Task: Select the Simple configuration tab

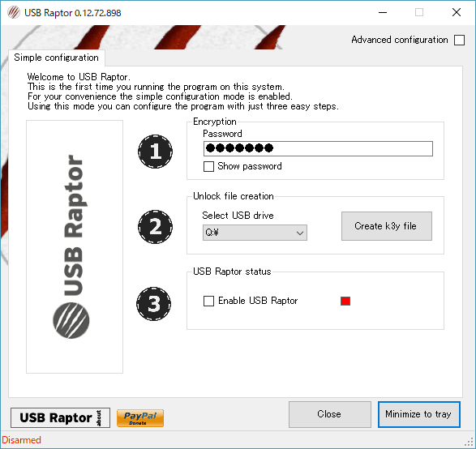Action: point(57,58)
